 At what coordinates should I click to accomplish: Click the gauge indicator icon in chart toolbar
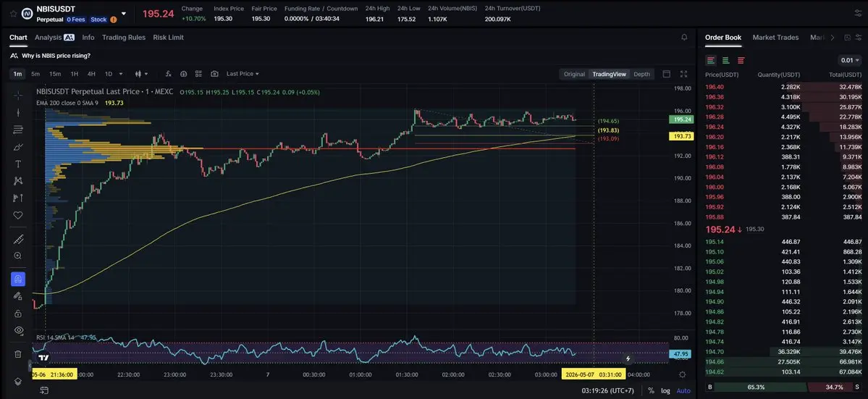(x=183, y=74)
